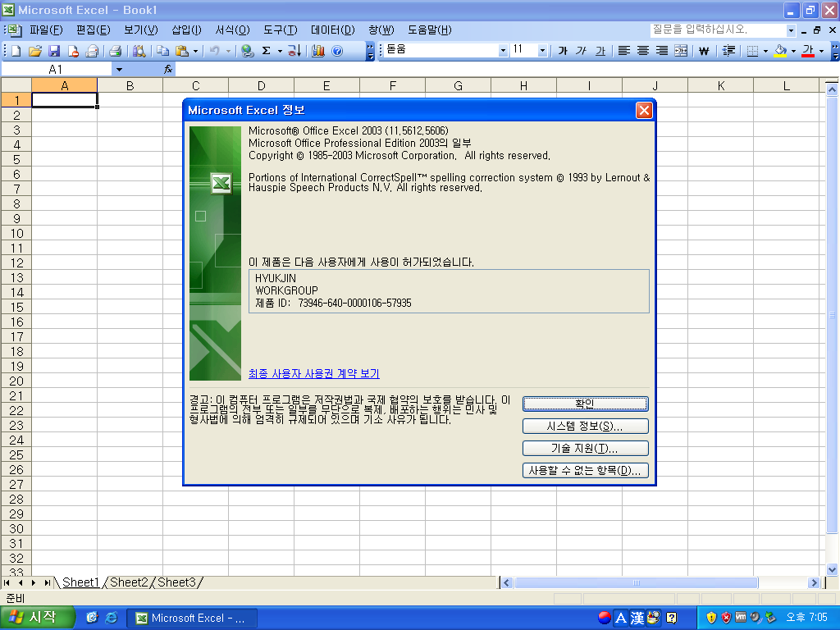Open font color palette dropdown arrow
The height and width of the screenshot is (630, 840).
[x=821, y=51]
